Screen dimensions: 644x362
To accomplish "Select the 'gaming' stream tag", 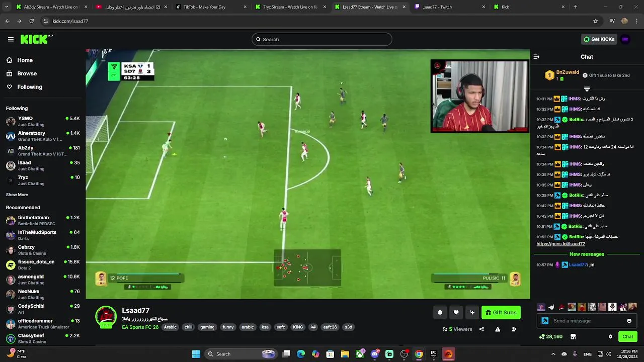I will point(207,327).
